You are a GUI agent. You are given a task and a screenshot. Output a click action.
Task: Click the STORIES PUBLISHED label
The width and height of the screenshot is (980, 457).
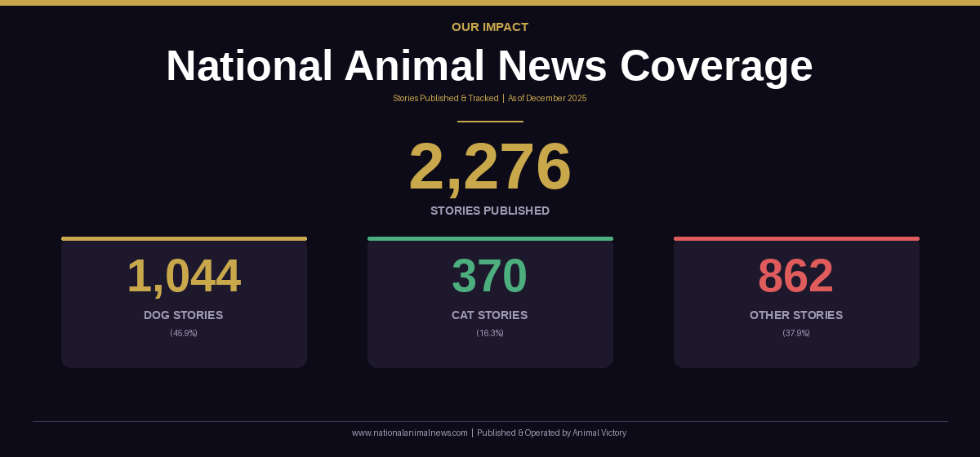click(490, 211)
